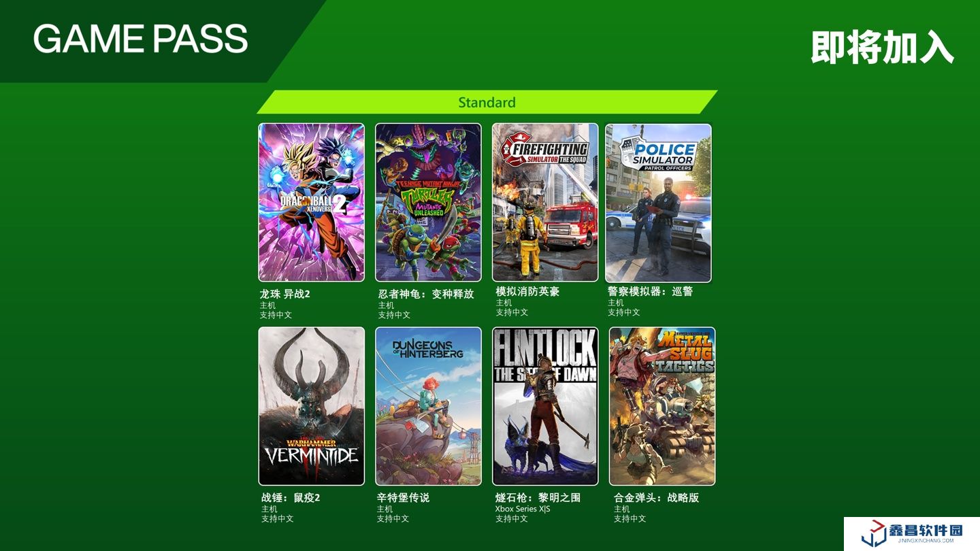
Task: Click the 忍者神龟:变种释放 title text
Action: click(x=426, y=294)
